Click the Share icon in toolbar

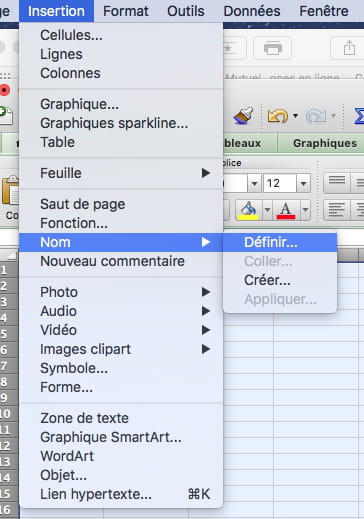349,48
